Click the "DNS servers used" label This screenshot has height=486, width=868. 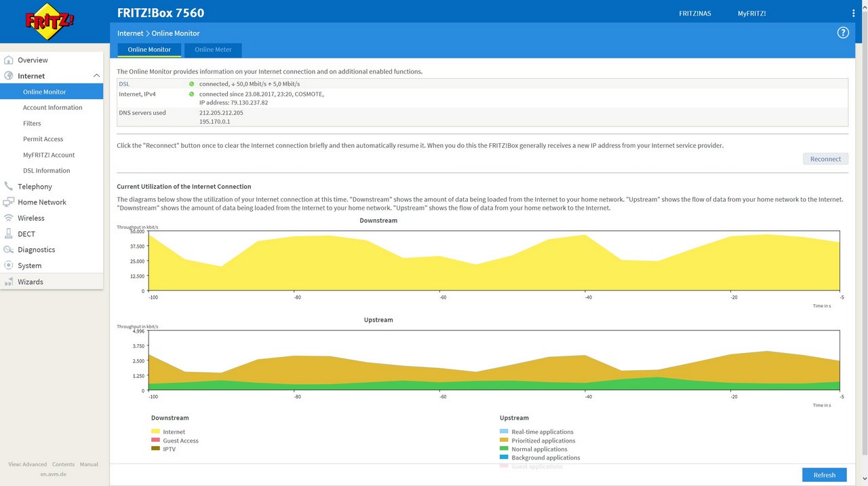pos(142,113)
